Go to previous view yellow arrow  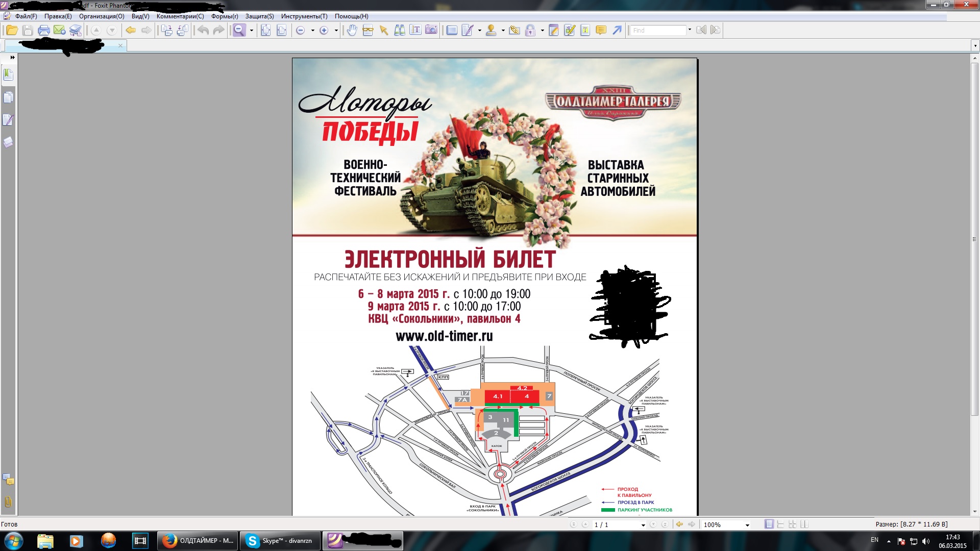(131, 30)
